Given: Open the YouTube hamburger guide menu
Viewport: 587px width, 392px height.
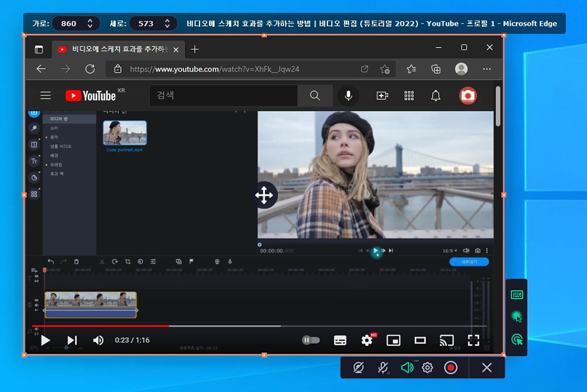Looking at the screenshot, I should (46, 96).
